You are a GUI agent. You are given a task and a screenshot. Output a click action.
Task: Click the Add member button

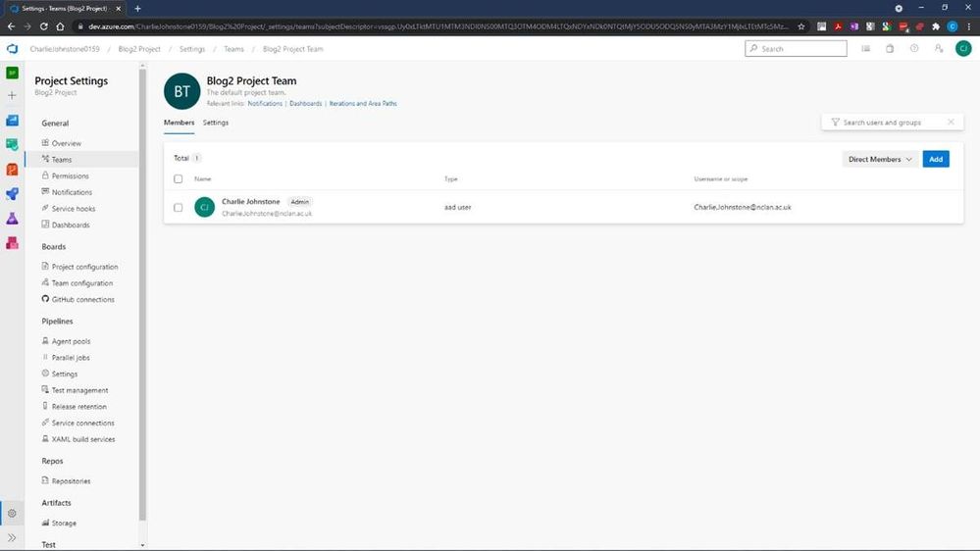point(936,159)
